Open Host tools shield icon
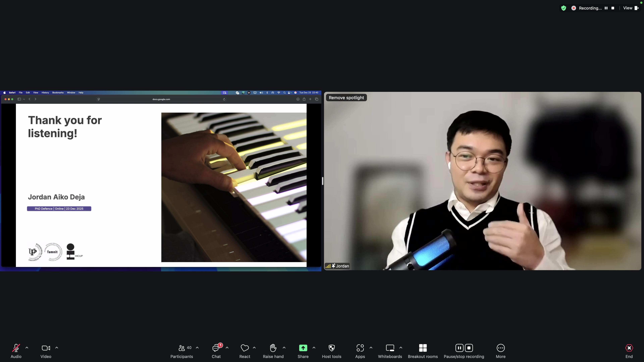This screenshot has height=362, width=644. coord(332,348)
